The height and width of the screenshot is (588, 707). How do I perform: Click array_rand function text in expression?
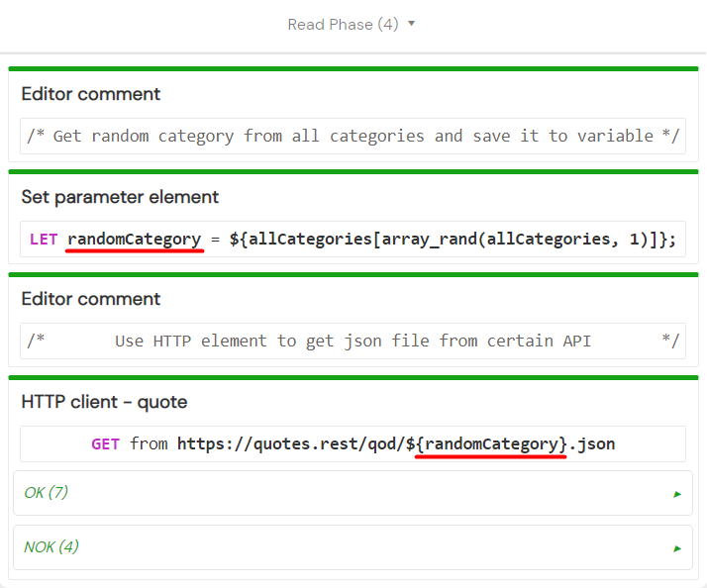[x=429, y=239]
